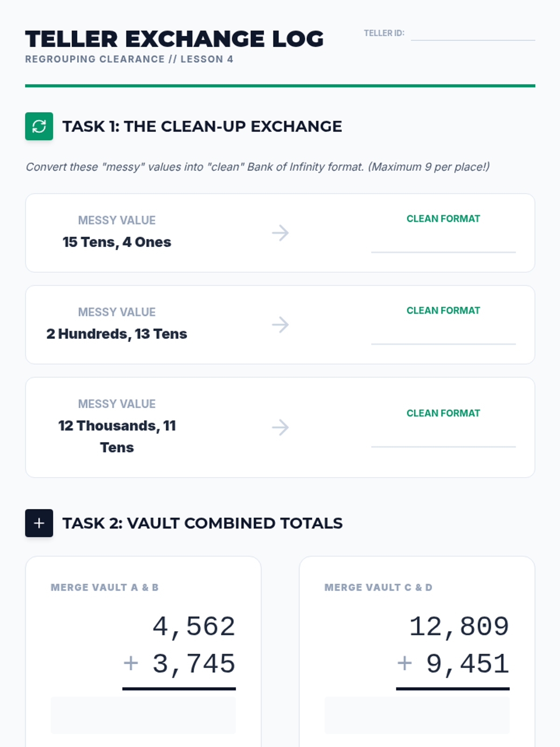Click the Task 2: Vault Combined Totals heading
Image resolution: width=560 pixels, height=747 pixels.
[x=203, y=523]
